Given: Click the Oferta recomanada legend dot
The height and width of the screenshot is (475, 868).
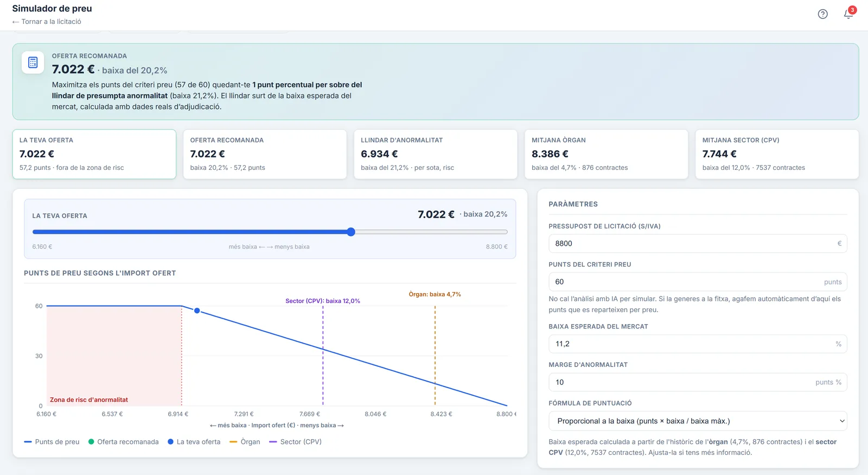Looking at the screenshot, I should click(91, 442).
